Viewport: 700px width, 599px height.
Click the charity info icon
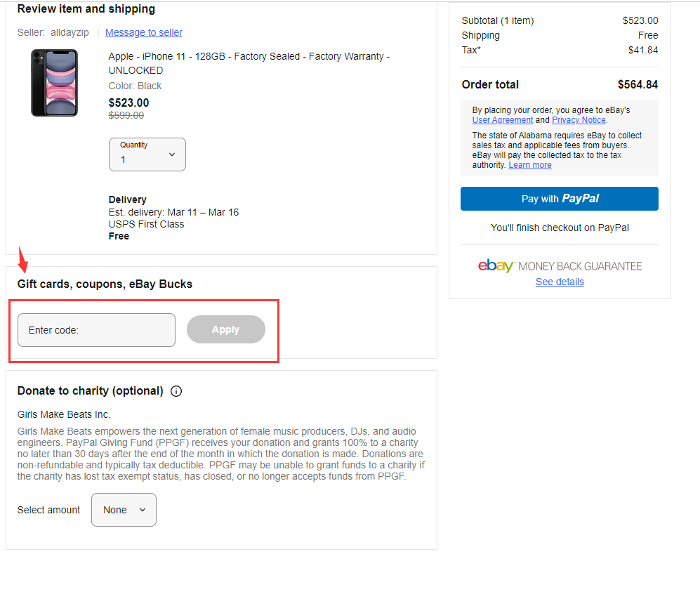(176, 391)
